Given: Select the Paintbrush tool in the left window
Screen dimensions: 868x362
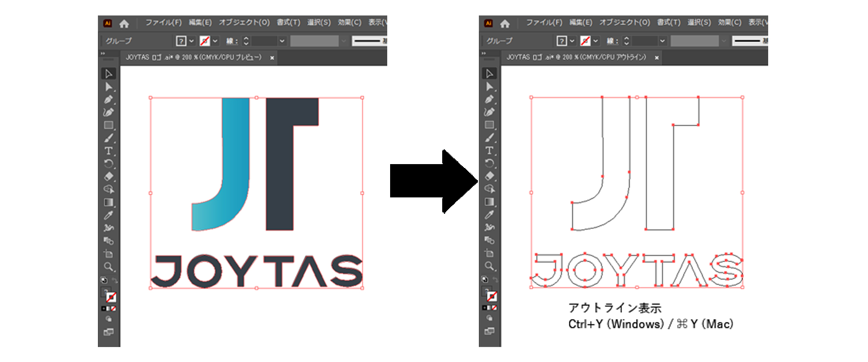Looking at the screenshot, I should (108, 138).
